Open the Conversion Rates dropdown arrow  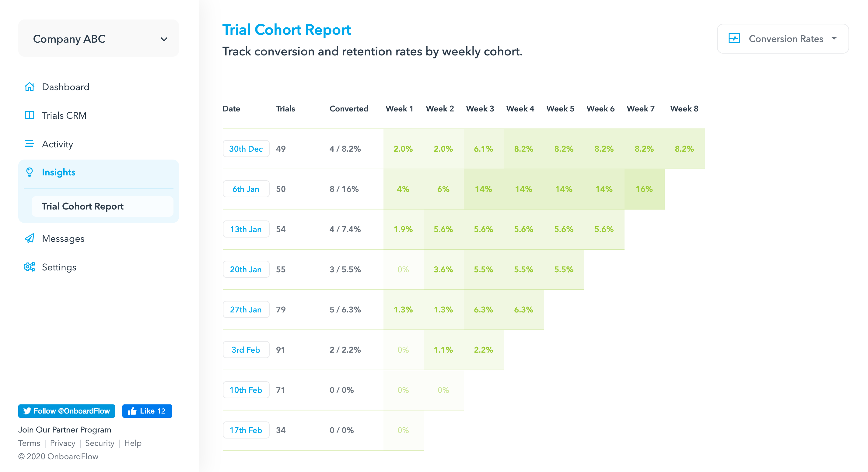834,38
